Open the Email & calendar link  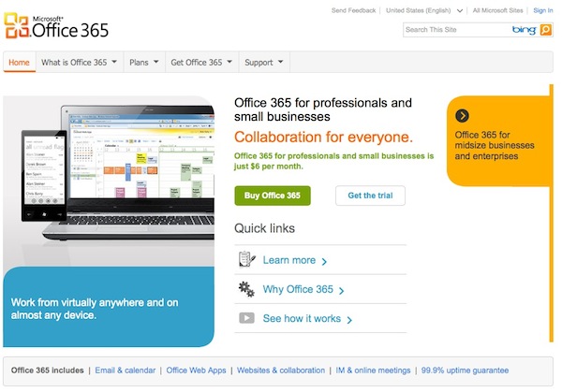(126, 370)
